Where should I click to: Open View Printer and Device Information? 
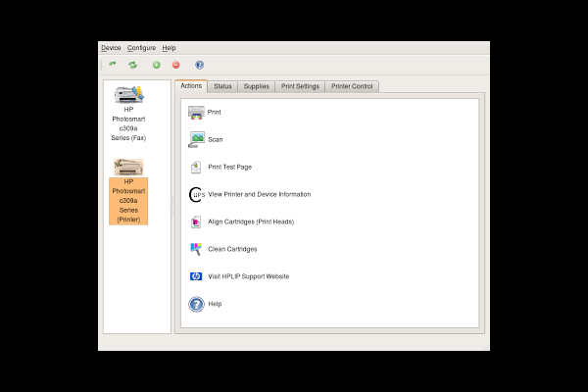tap(260, 194)
